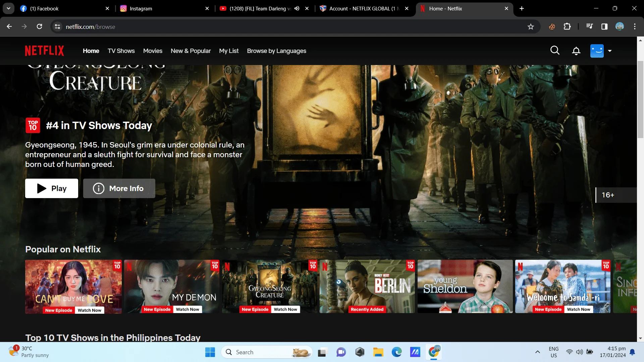Close the Instagram tab
Viewport: 644px width, 362px height.
click(207, 8)
